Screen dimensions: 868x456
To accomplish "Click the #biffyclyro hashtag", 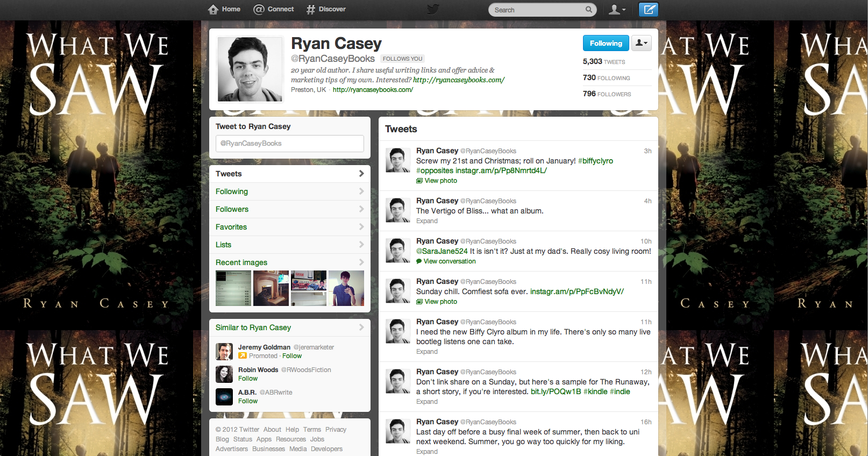I will (x=595, y=161).
